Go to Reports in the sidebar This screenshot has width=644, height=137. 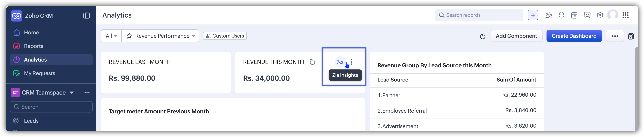(x=33, y=46)
